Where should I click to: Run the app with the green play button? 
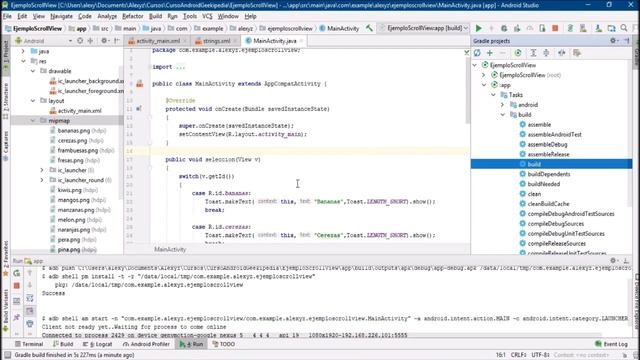click(x=478, y=28)
